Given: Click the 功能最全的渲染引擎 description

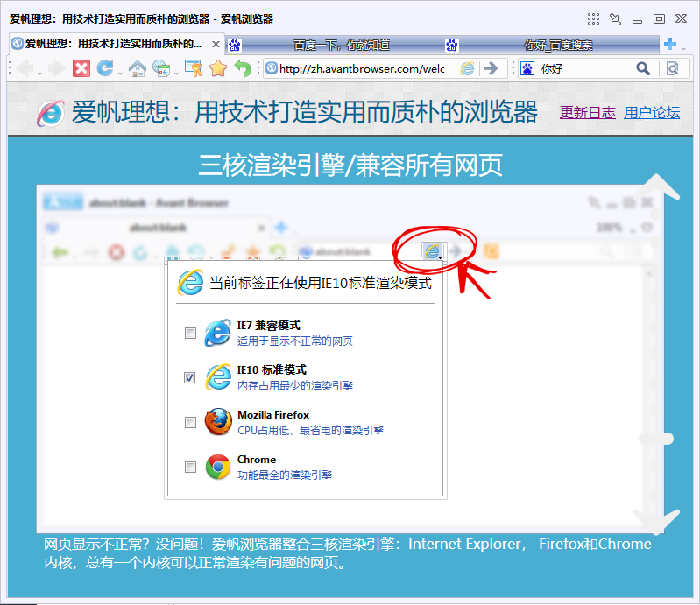Looking at the screenshot, I should pos(285,475).
